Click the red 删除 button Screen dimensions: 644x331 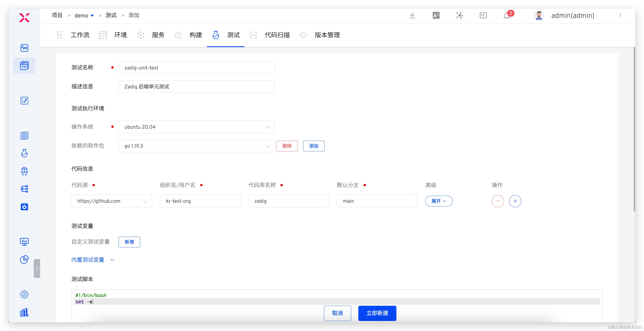click(287, 146)
